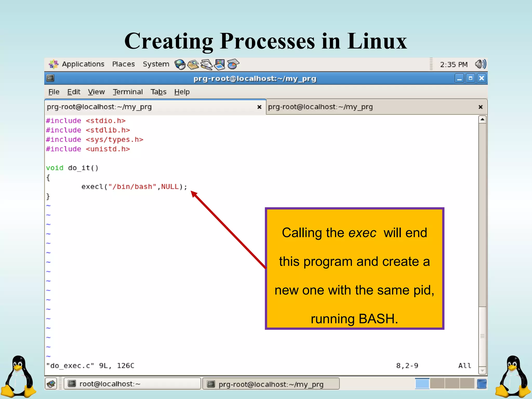532x399 pixels.
Task: Click the '#include <unistd.h>' line
Action: [88, 149]
